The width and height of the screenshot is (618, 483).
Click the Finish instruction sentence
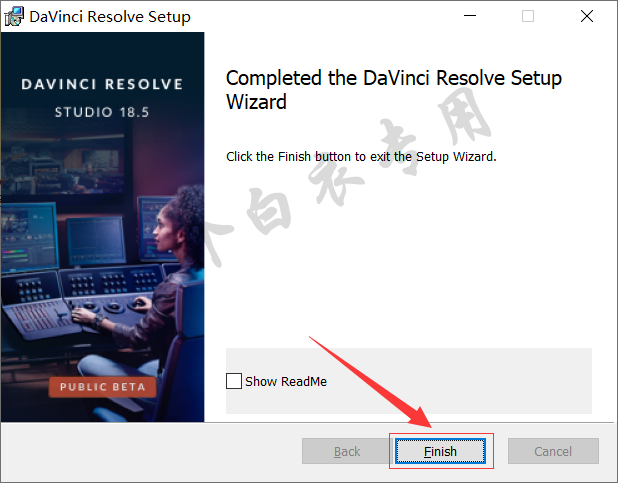tap(361, 157)
